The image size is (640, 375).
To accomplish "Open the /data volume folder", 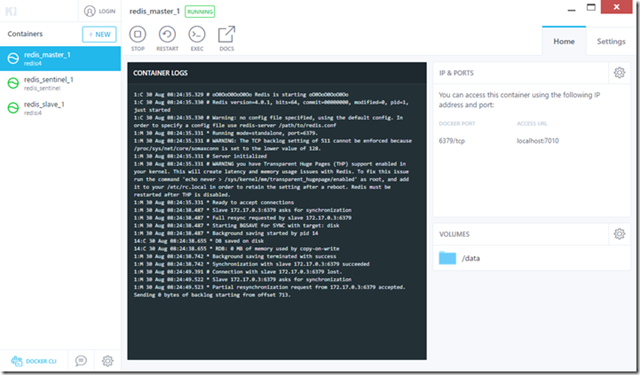I will (x=460, y=258).
